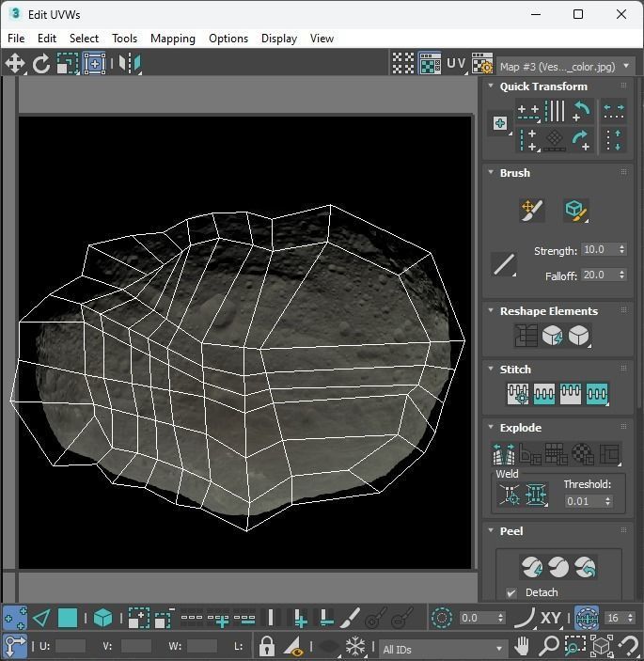The image size is (644, 661).
Task: Click Space Vertically icon
Action: [614, 140]
